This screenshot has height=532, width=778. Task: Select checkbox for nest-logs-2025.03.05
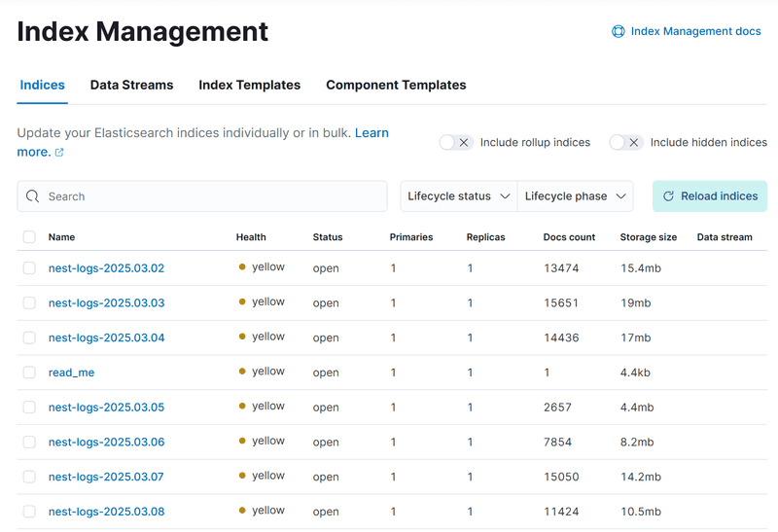click(x=29, y=407)
